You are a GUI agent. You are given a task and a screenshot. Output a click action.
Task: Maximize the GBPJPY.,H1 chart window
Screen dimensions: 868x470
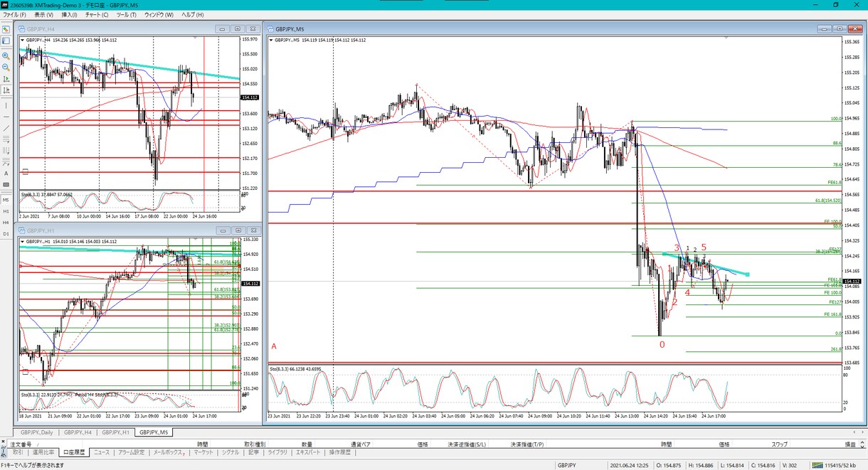[x=238, y=230]
